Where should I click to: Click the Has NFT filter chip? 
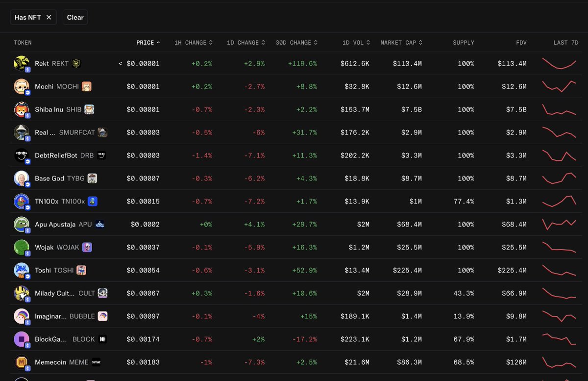point(33,17)
